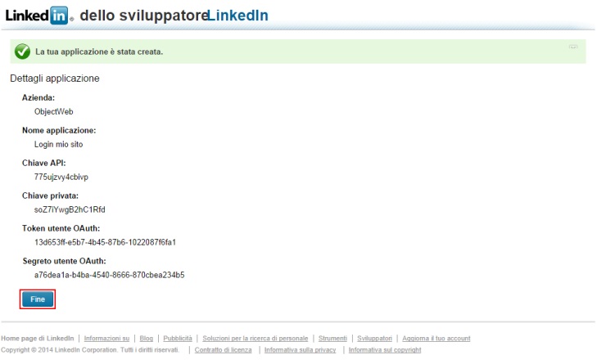Screen dimensions: 606x364
Task: Click the Segreto utente OAuth value
Action: (x=109, y=275)
